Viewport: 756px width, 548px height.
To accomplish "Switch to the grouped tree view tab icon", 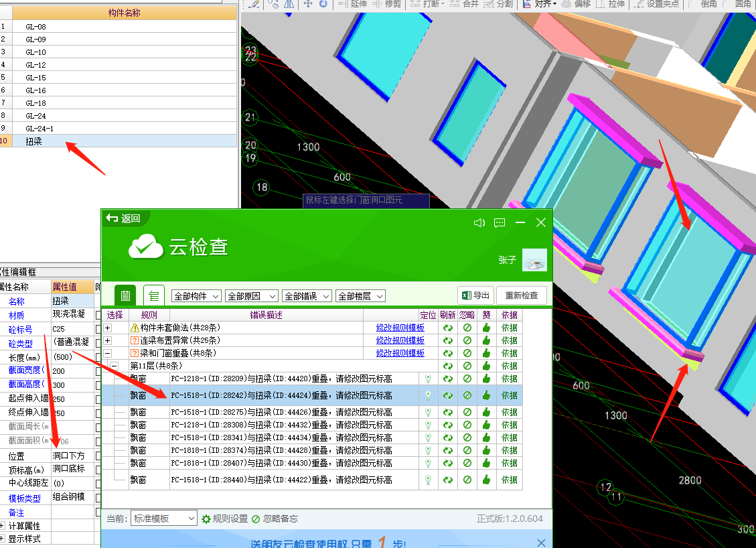I will (154, 295).
